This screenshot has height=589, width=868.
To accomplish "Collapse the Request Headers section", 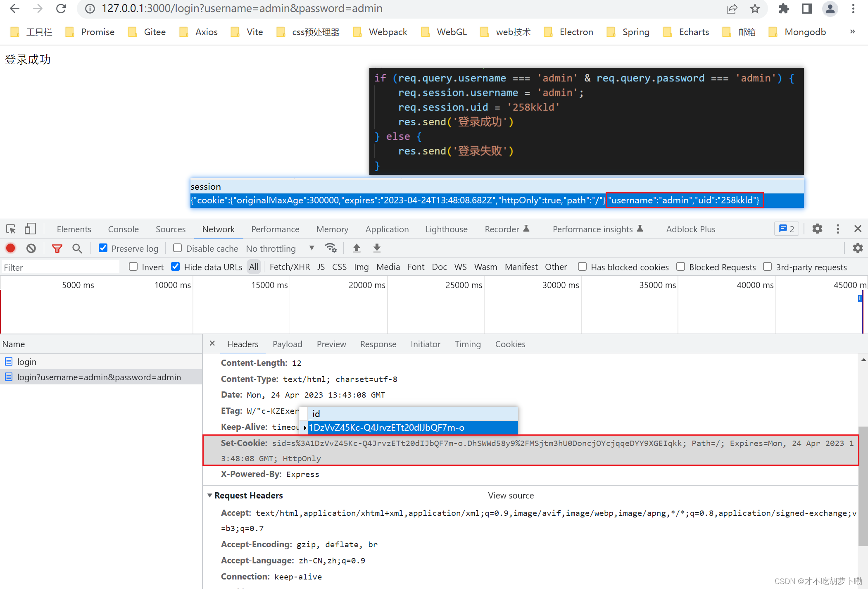I will (x=210, y=495).
